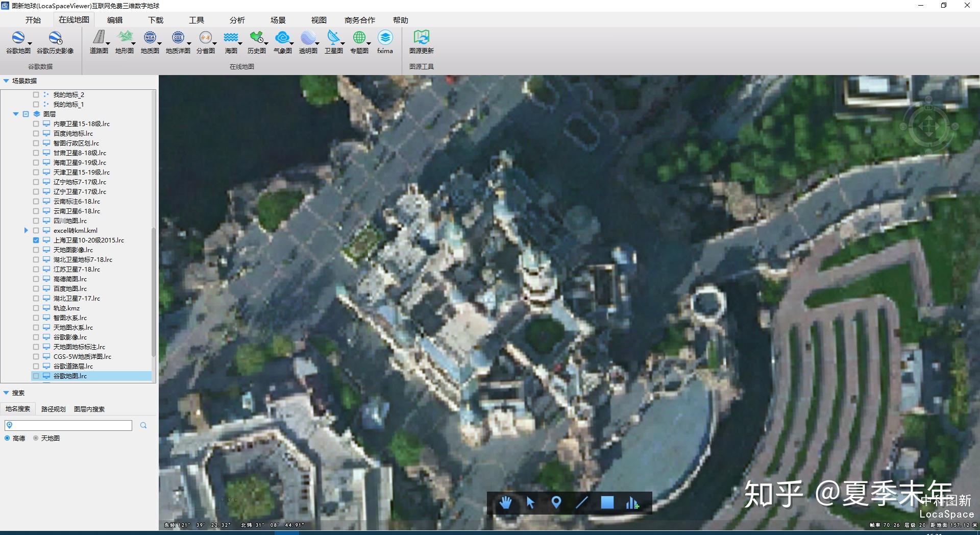Click the layer list vertical scrollbar
Viewport: 980px width, 535px height.
[154, 291]
